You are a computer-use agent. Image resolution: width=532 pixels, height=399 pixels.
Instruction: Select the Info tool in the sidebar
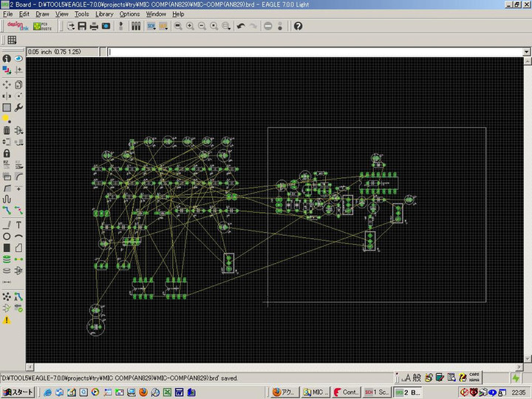7,58
